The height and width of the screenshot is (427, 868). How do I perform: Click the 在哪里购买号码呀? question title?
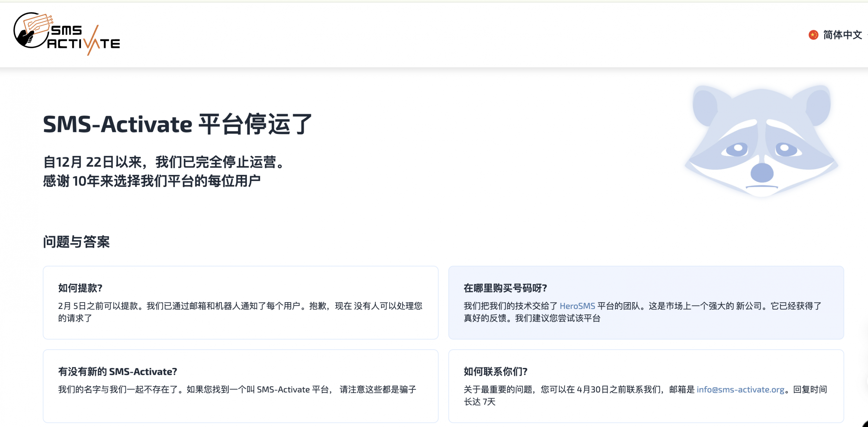(x=505, y=288)
